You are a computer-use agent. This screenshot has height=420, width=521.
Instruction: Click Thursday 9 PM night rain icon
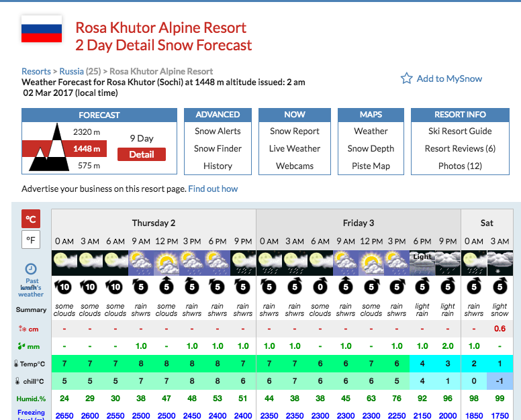243,263
